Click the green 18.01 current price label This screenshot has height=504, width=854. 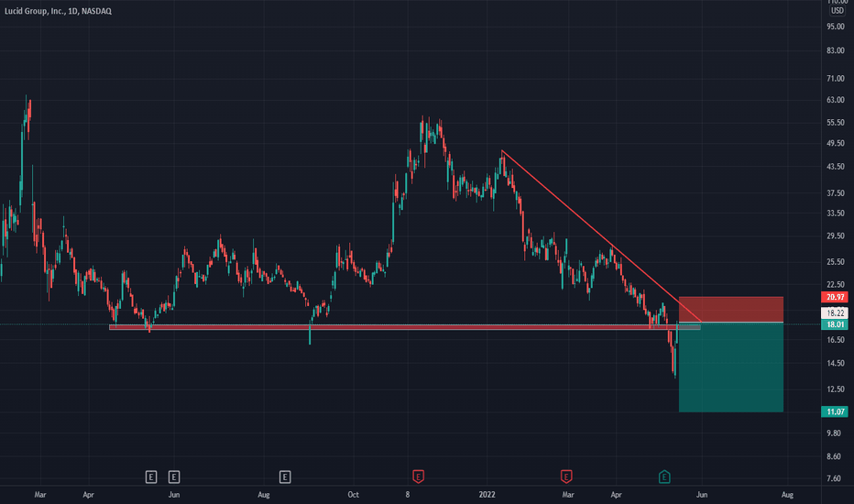pos(835,324)
